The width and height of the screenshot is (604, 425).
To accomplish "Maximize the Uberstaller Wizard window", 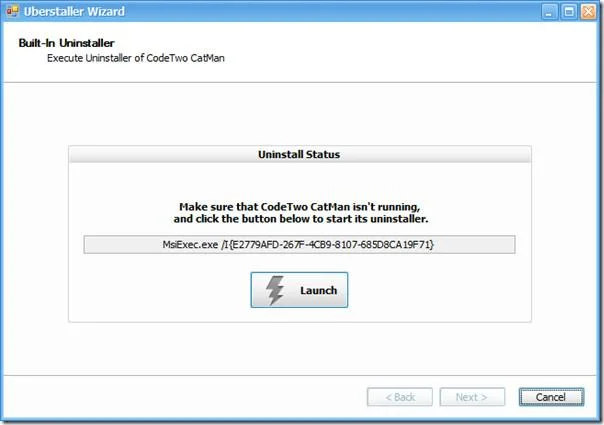I will [x=569, y=12].
